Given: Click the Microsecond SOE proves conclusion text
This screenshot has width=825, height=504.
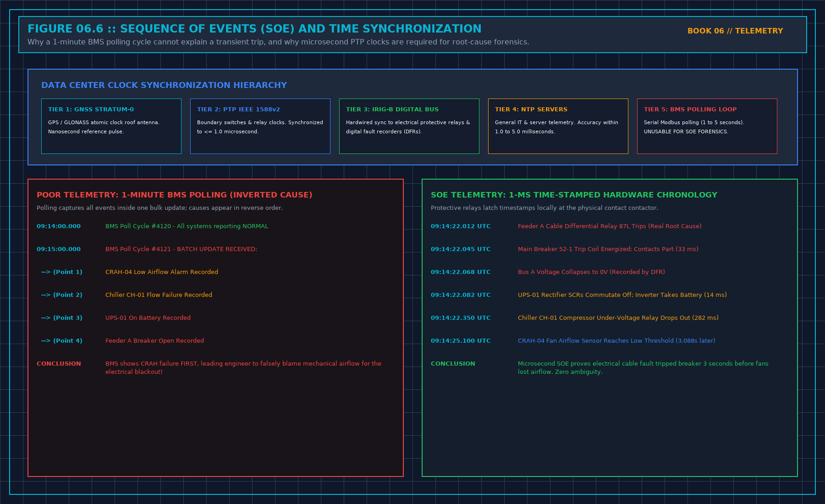Looking at the screenshot, I should [643, 368].
